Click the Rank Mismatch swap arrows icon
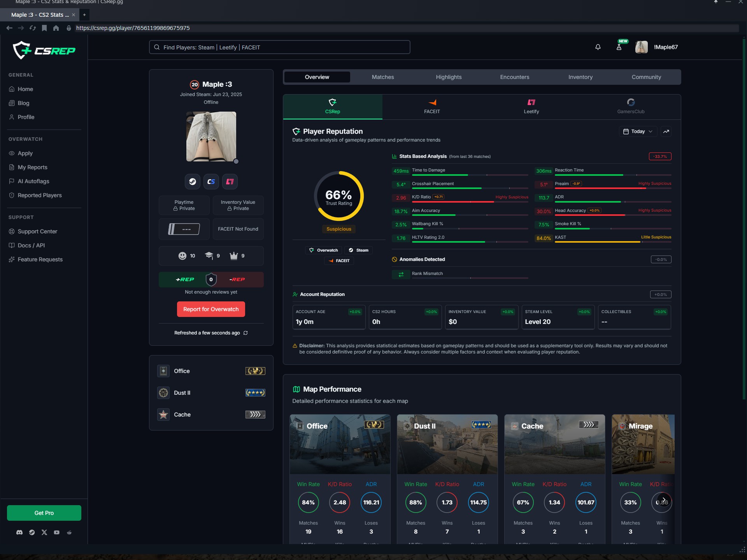 (401, 275)
